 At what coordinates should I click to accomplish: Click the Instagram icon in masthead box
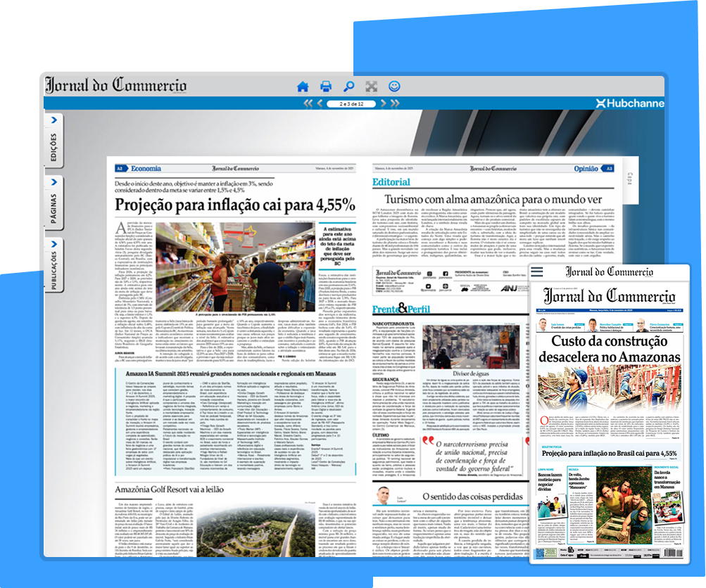429,274
